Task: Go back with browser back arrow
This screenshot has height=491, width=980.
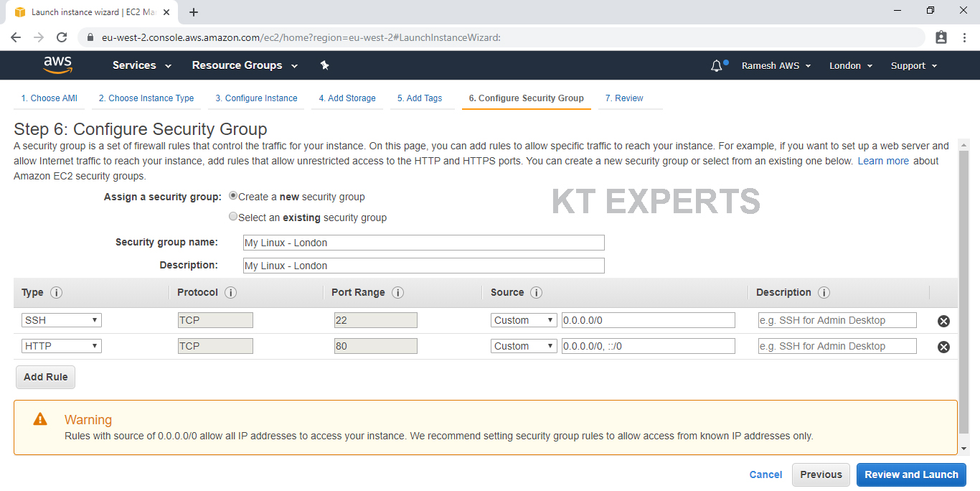Action: point(16,37)
